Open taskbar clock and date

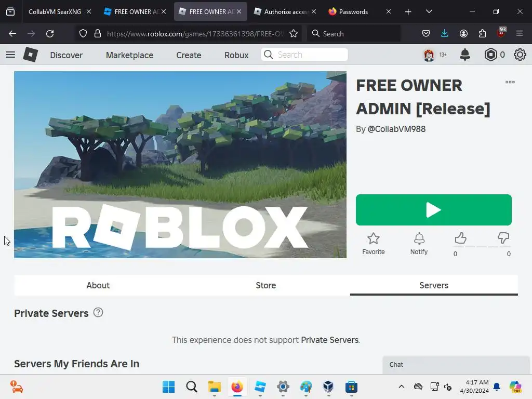pos(474,387)
